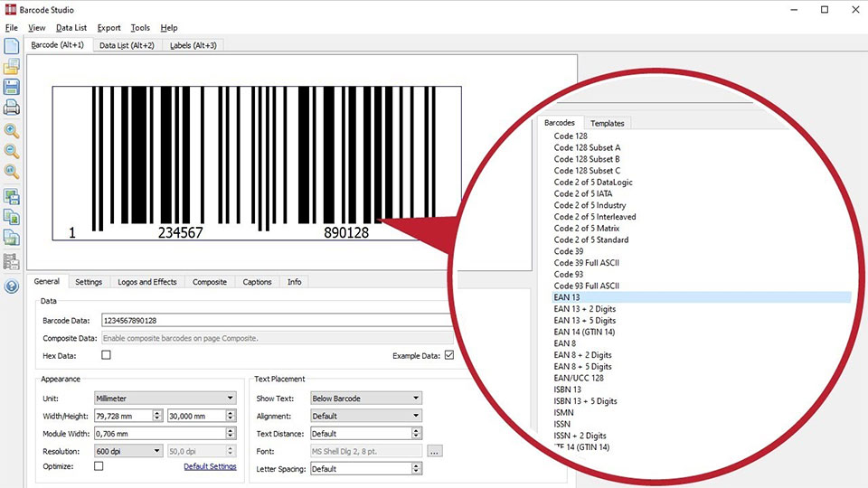Select Code 39 Full ASCII entry
This screenshot has height=488, width=868.
[x=587, y=263]
